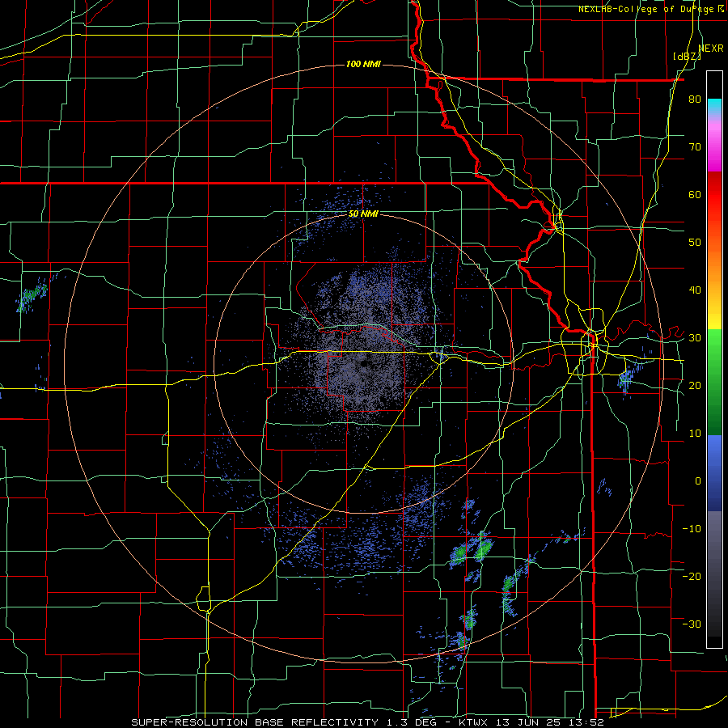The image size is (728, 728).
Task: Click the 13 JUN 25 13:52 timestamp
Action: tap(550, 722)
